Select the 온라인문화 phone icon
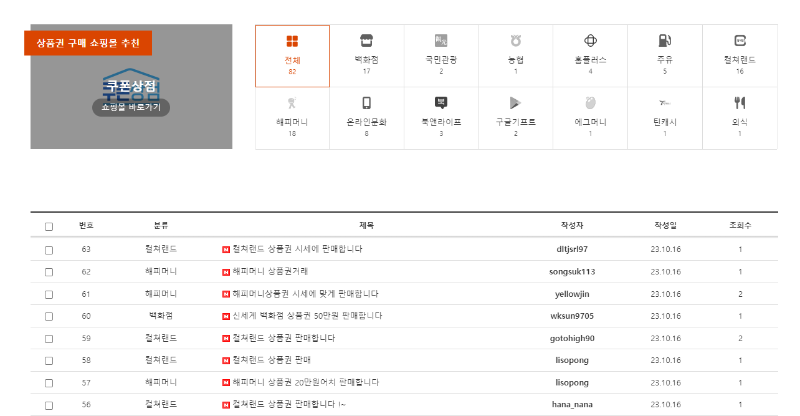Viewport: 800px width, 416px height. coord(366,103)
